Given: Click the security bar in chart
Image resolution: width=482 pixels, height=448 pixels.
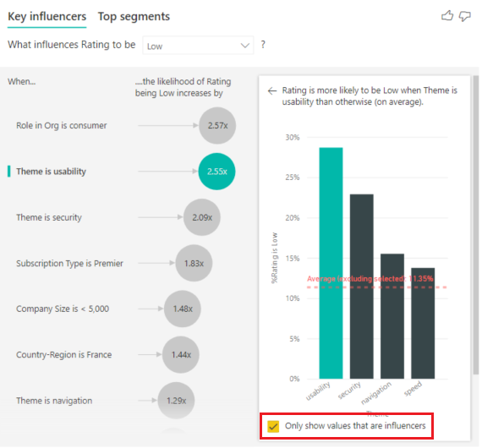Looking at the screenshot, I should (362, 287).
